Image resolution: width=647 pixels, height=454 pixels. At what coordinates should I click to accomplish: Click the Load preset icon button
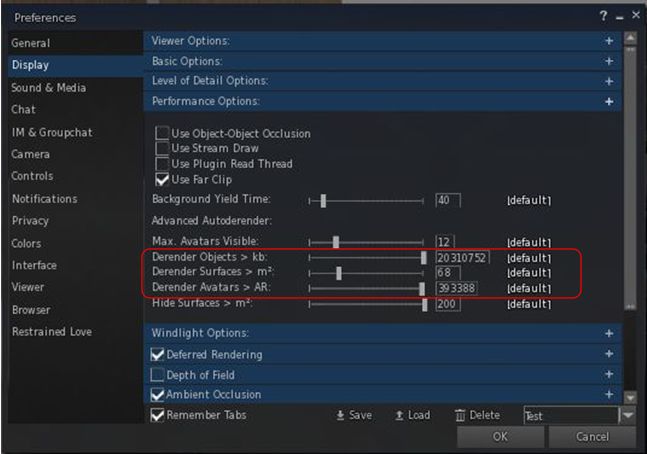point(399,415)
